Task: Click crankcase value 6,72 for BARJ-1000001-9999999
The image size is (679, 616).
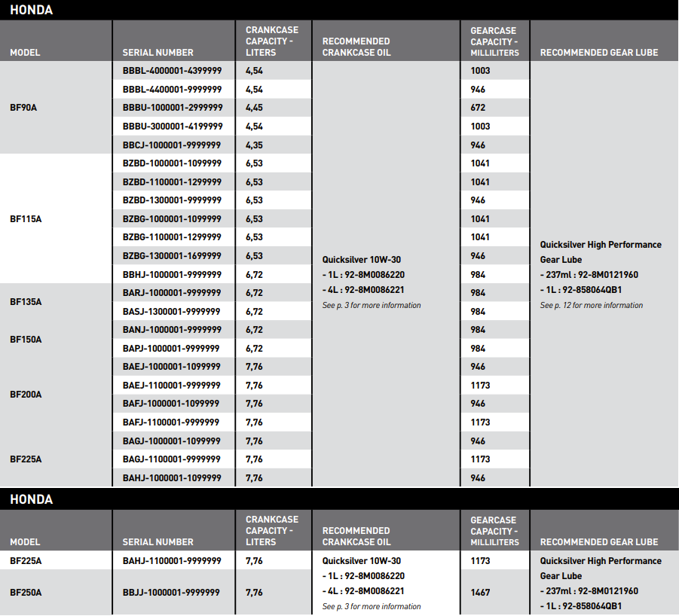Action: pyautogui.click(x=254, y=293)
